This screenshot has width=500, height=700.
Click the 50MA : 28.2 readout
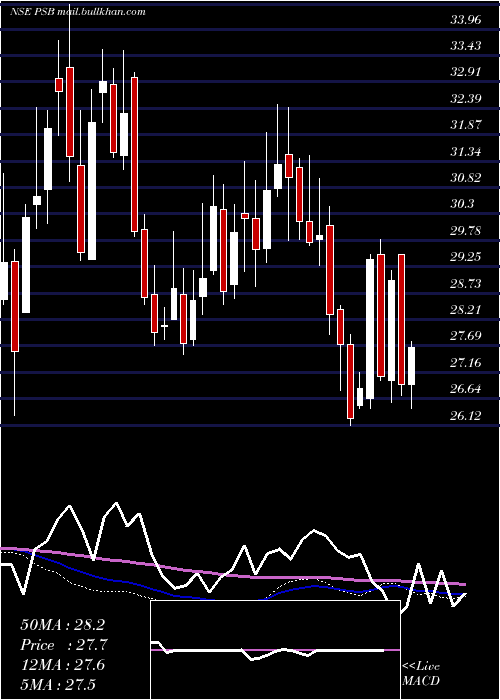click(62, 625)
